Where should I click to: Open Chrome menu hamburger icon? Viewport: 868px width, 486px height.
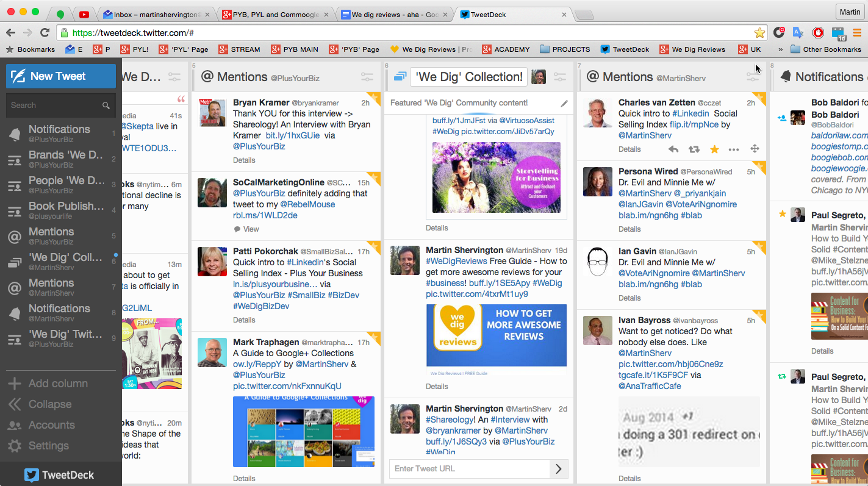click(857, 33)
